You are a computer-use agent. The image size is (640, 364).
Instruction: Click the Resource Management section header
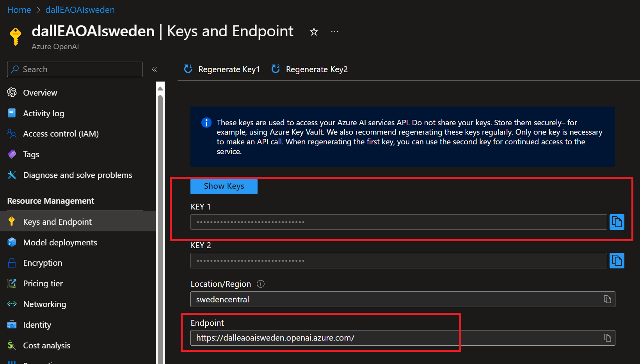point(51,201)
